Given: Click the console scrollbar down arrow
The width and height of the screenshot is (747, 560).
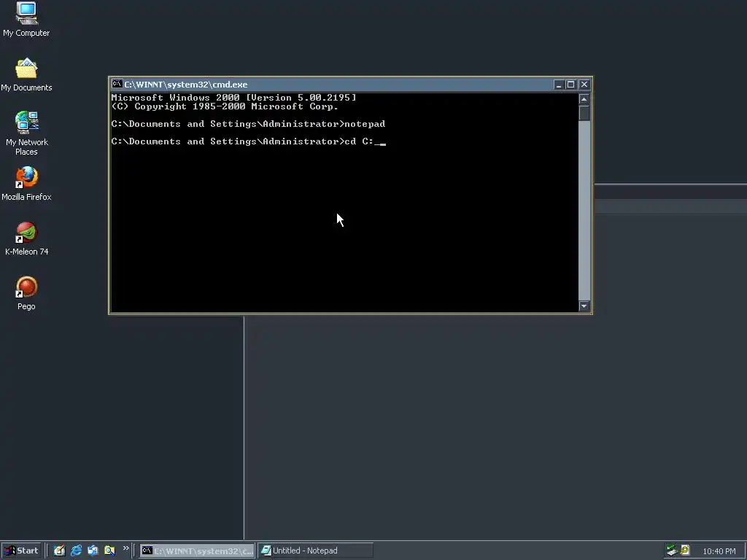Looking at the screenshot, I should (584, 306).
